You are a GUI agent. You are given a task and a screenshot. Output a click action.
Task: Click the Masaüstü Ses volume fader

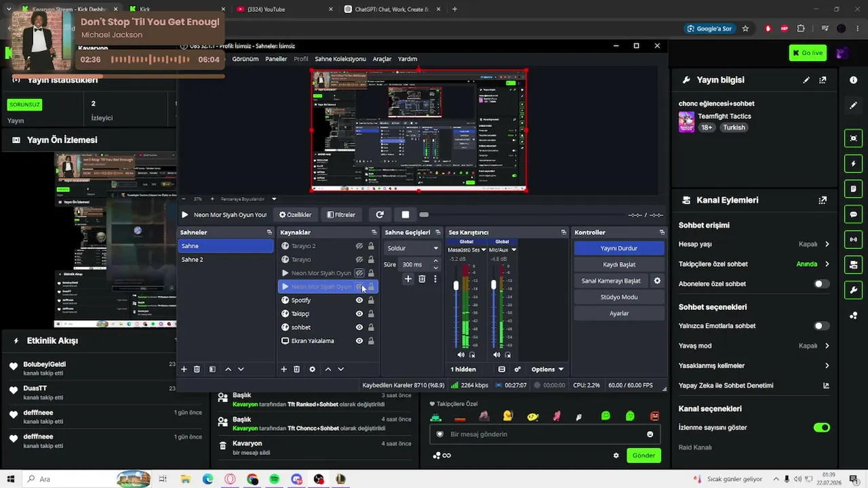point(456,285)
